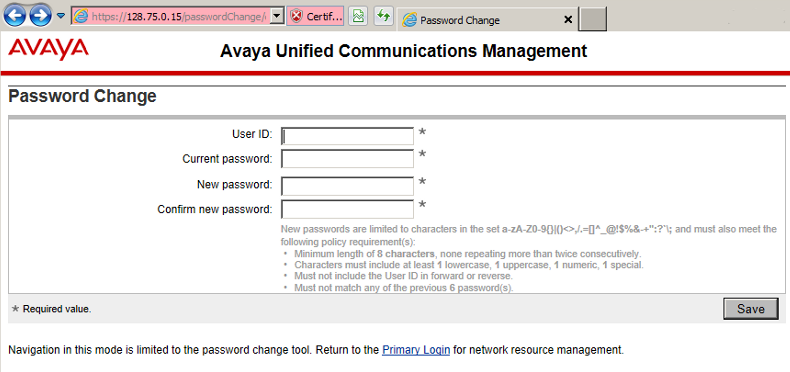Click the browser Forward arrow button
Image resolution: width=790 pixels, height=372 pixels.
click(40, 16)
